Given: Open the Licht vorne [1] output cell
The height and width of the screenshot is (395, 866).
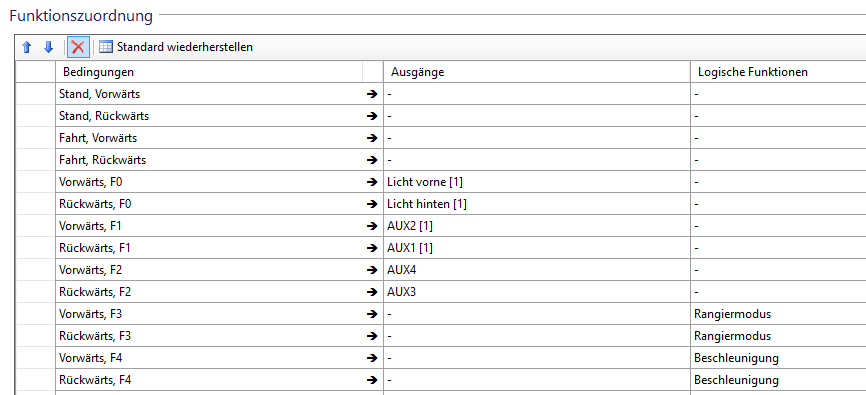Looking at the screenshot, I should (x=537, y=182).
